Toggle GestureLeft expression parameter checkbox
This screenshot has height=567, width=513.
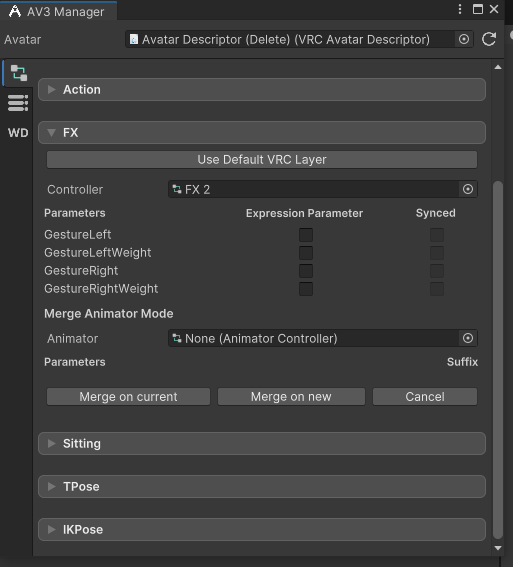(x=306, y=235)
